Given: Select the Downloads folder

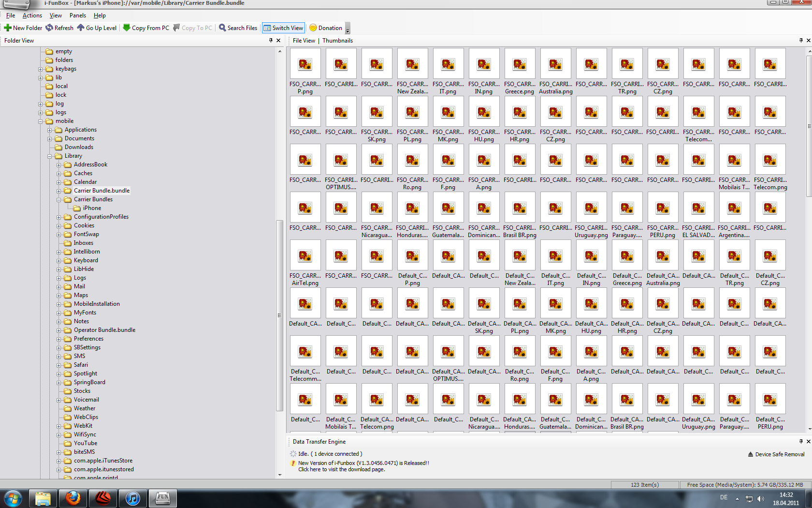Looking at the screenshot, I should coord(79,147).
